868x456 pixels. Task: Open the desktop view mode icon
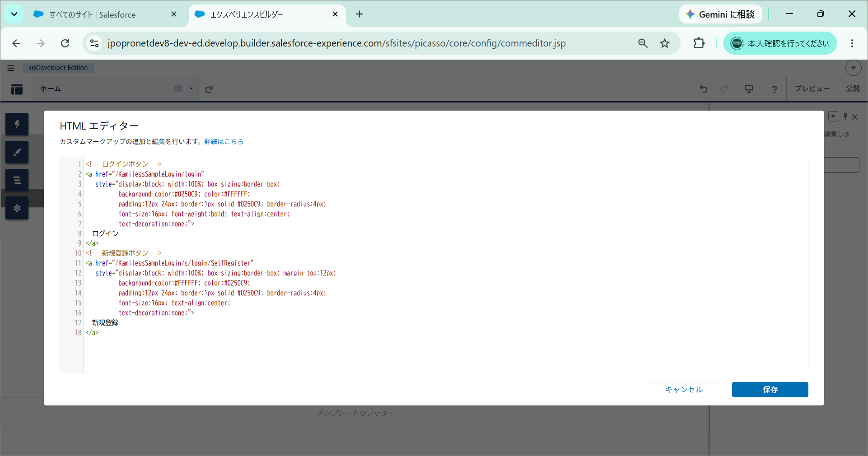(749, 89)
